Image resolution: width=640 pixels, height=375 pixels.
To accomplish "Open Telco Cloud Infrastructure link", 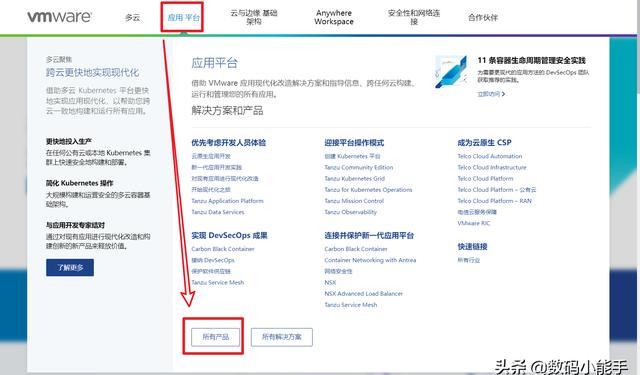I will pyautogui.click(x=492, y=167).
